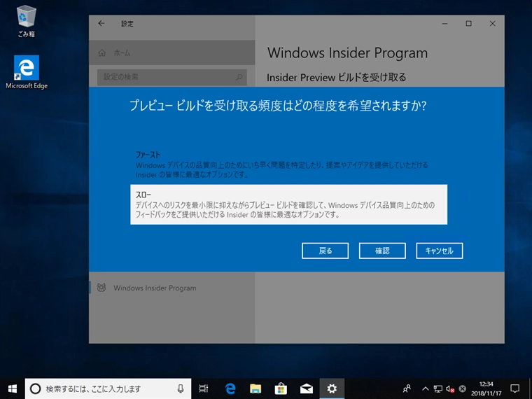532x399 pixels.
Task: Open Microsoft Edge desktop shortcut
Action: pyautogui.click(x=27, y=72)
